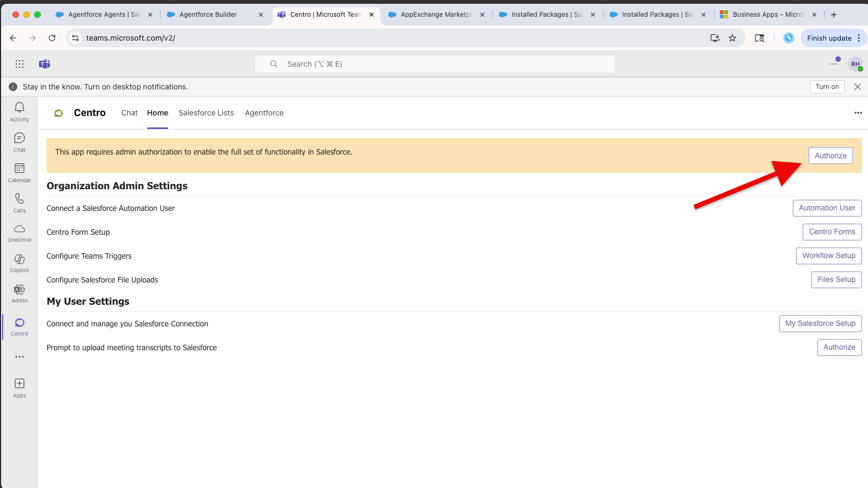Open Apps store from sidebar
The height and width of the screenshot is (488, 868).
[20, 388]
